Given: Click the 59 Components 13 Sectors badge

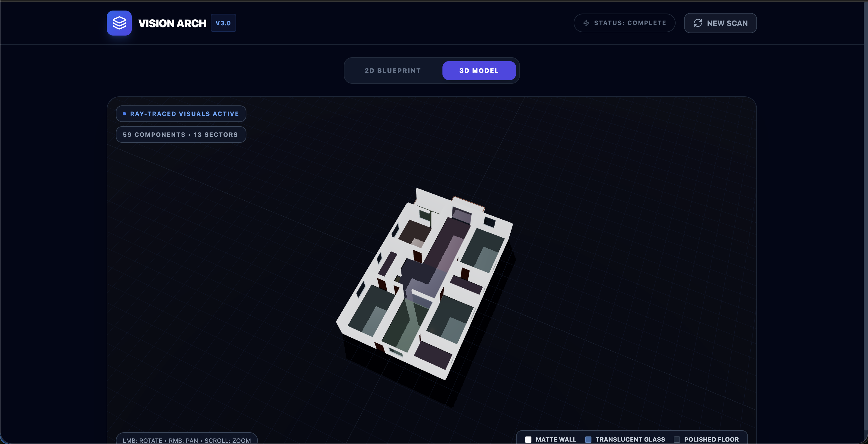Looking at the screenshot, I should (181, 135).
